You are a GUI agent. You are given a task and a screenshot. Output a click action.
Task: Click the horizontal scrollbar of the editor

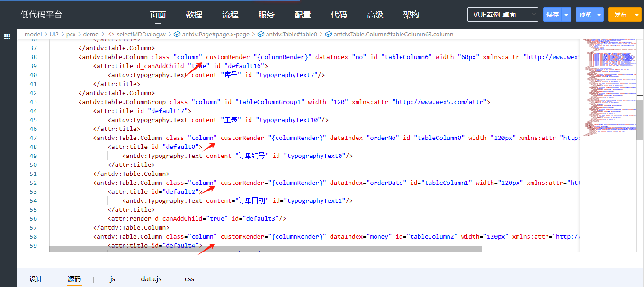[265, 249]
